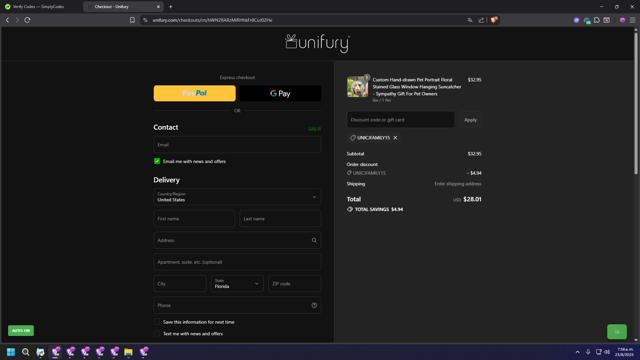Open the Brave shields lion icon
The width and height of the screenshot is (640, 360).
tap(494, 20)
